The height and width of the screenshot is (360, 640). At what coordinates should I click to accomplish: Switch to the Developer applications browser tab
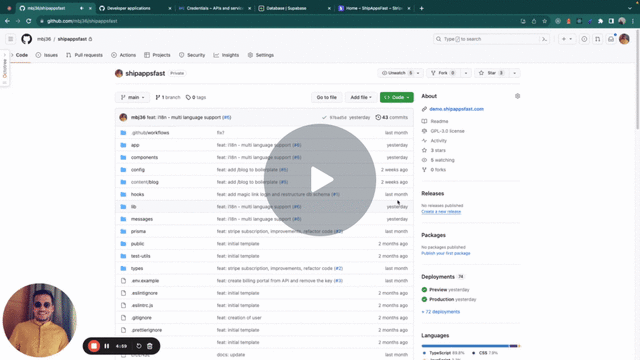point(136,8)
